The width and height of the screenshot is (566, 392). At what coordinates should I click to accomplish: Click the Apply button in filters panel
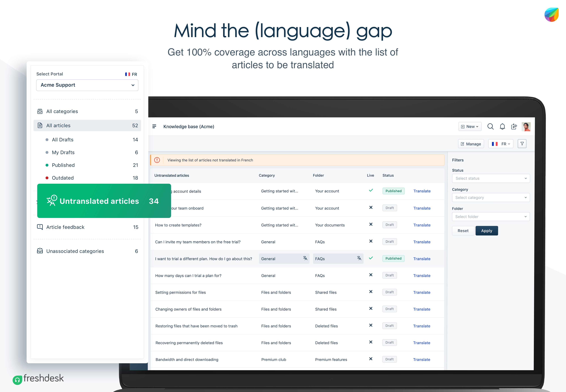coord(486,231)
